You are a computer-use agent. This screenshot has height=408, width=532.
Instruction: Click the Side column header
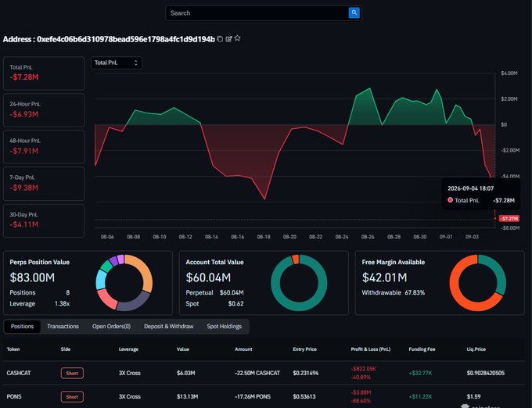[66, 349]
